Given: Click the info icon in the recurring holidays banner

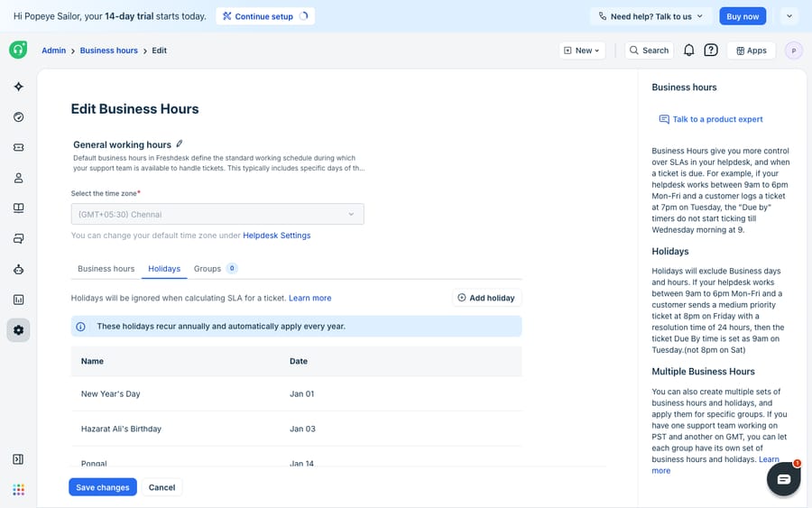Looking at the screenshot, I should click(81, 327).
